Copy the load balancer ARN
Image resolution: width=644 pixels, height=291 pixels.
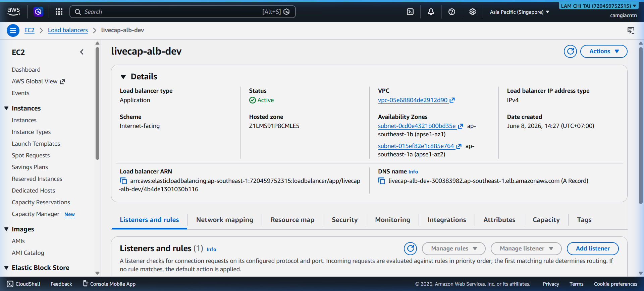[x=123, y=181]
